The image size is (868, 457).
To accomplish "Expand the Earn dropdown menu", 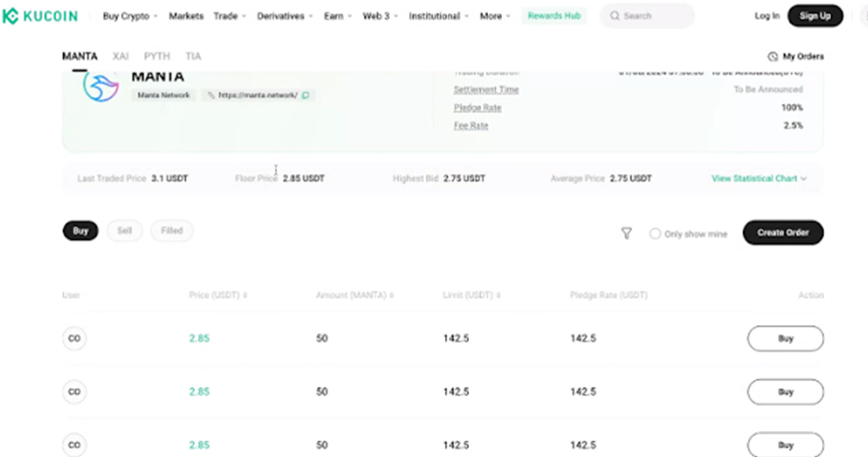I will pos(337,16).
